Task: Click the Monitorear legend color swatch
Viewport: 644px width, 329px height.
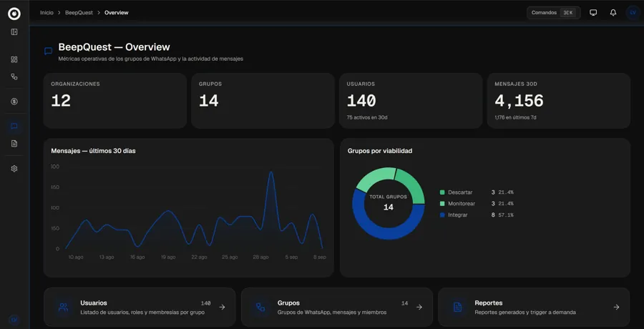Action: (442, 203)
